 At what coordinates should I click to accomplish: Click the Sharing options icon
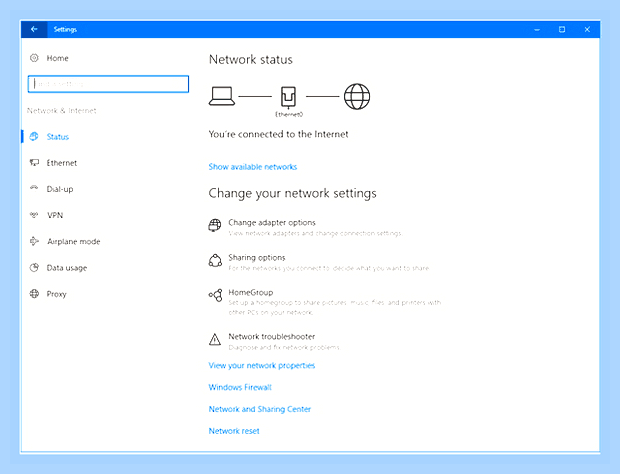tap(215, 260)
